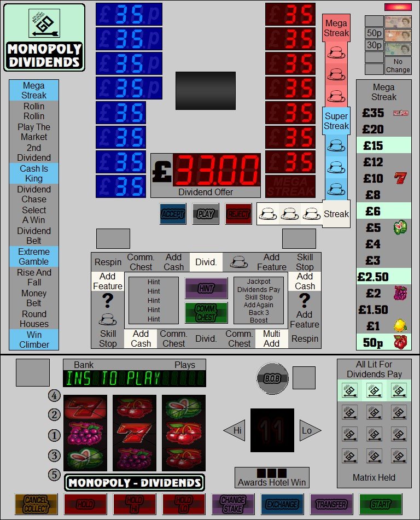Click the top-left highlighted GO matrix tile
The width and height of the screenshot is (420, 520).
[349, 390]
